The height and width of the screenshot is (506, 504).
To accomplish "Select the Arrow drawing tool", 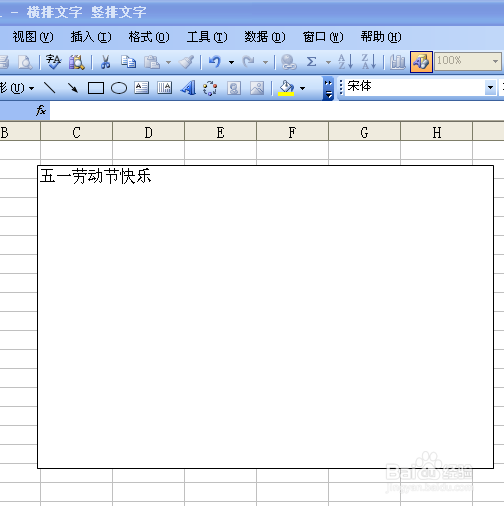I will (73, 88).
